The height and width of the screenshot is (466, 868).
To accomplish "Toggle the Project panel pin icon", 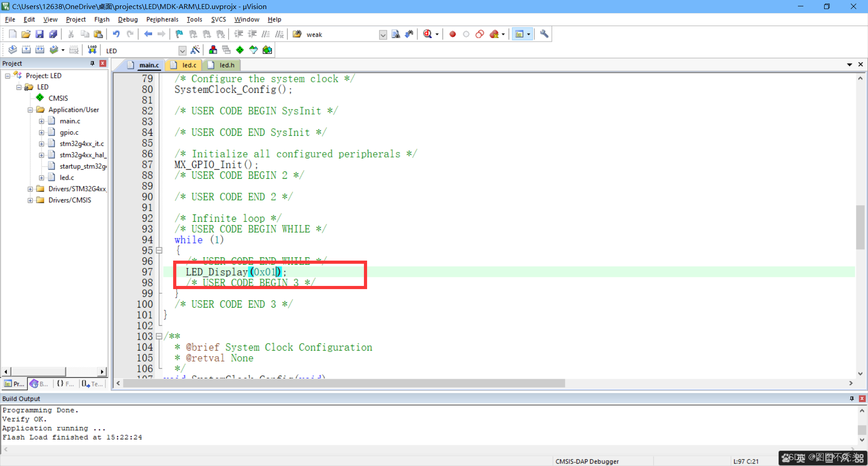I will [92, 63].
